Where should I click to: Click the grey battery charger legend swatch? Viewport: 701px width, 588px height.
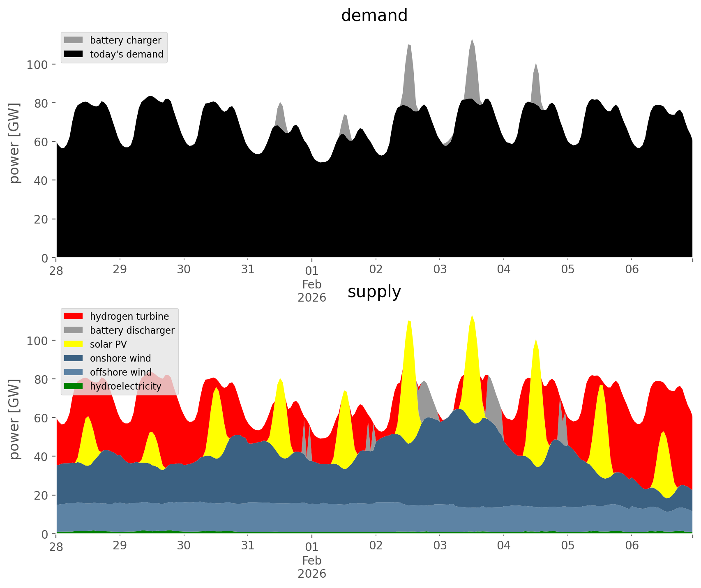74,40
